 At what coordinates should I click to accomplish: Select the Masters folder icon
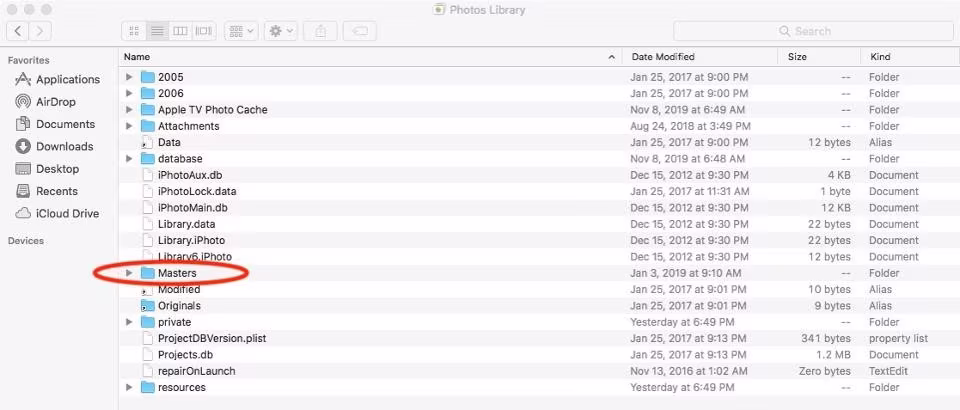click(x=148, y=273)
